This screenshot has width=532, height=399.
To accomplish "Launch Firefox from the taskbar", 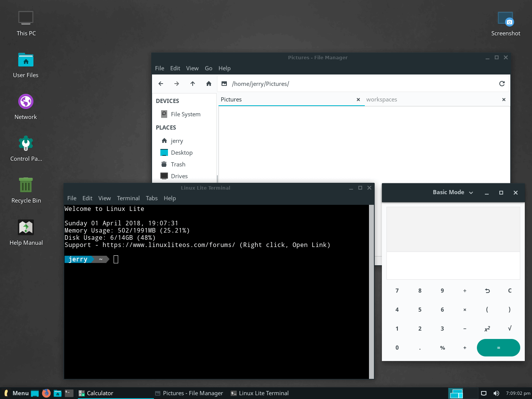I will [x=46, y=393].
